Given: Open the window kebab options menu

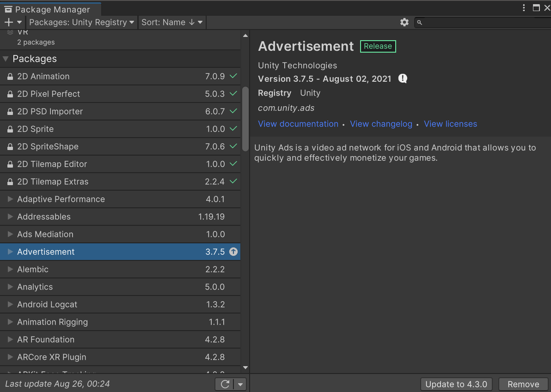Looking at the screenshot, I should point(524,8).
